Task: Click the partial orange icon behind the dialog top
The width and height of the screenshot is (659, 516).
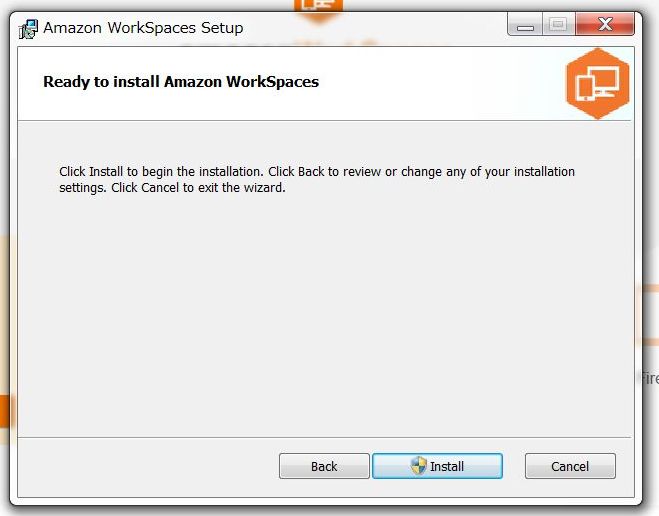Action: pyautogui.click(x=318, y=7)
